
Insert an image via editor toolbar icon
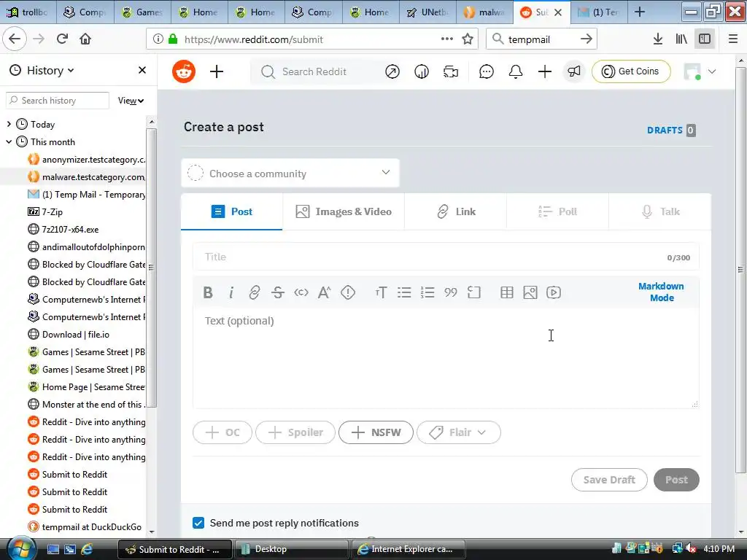(530, 292)
